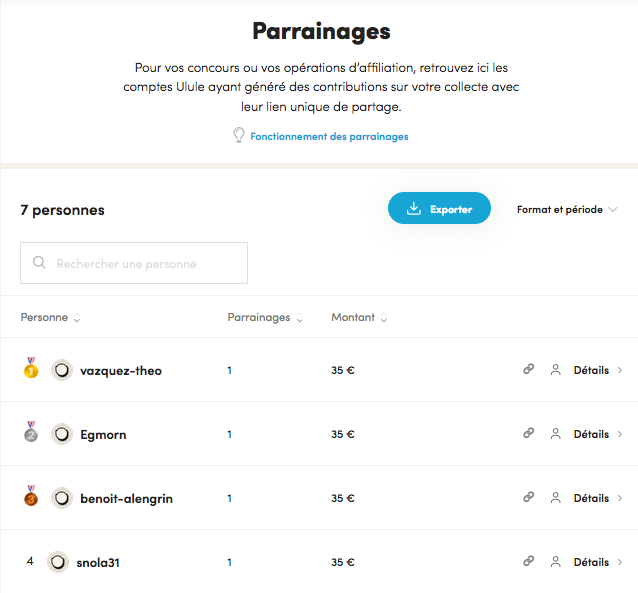Show Détails for Egmorn
The image size is (638, 593).
click(x=596, y=434)
